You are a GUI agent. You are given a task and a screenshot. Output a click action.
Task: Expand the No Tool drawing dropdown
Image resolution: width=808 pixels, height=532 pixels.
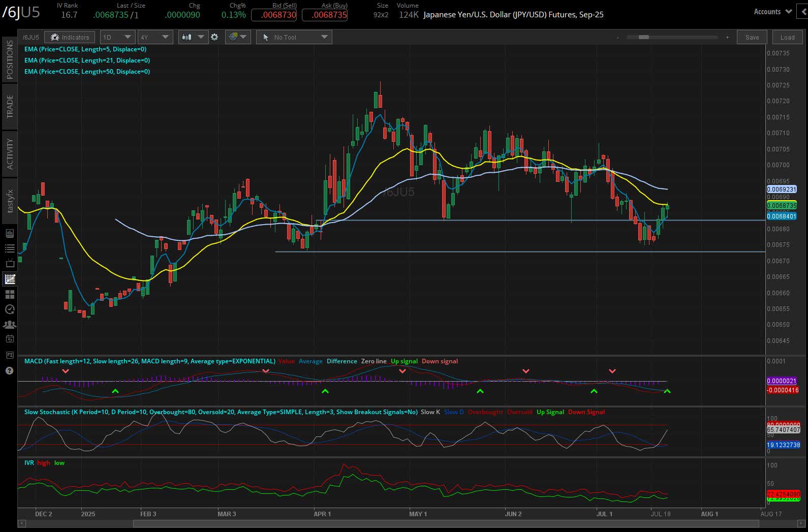click(294, 37)
